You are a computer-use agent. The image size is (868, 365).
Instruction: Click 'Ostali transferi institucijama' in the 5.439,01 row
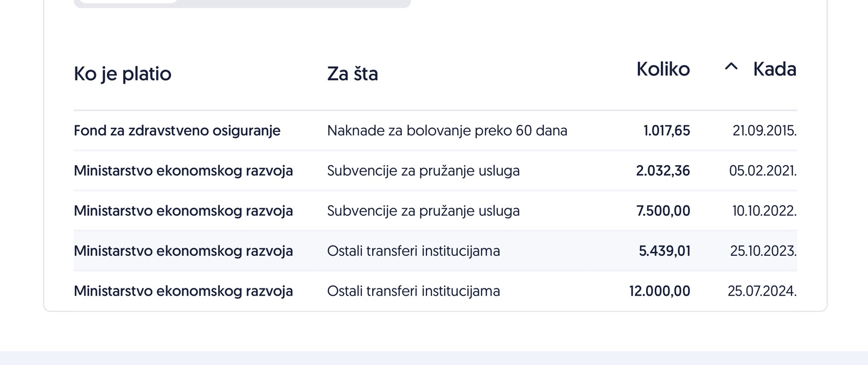[413, 251]
